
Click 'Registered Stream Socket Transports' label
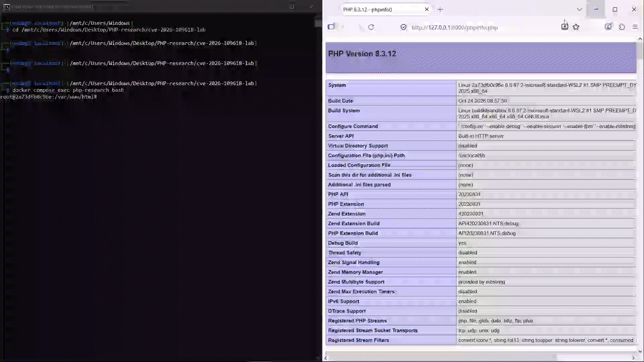point(372,330)
